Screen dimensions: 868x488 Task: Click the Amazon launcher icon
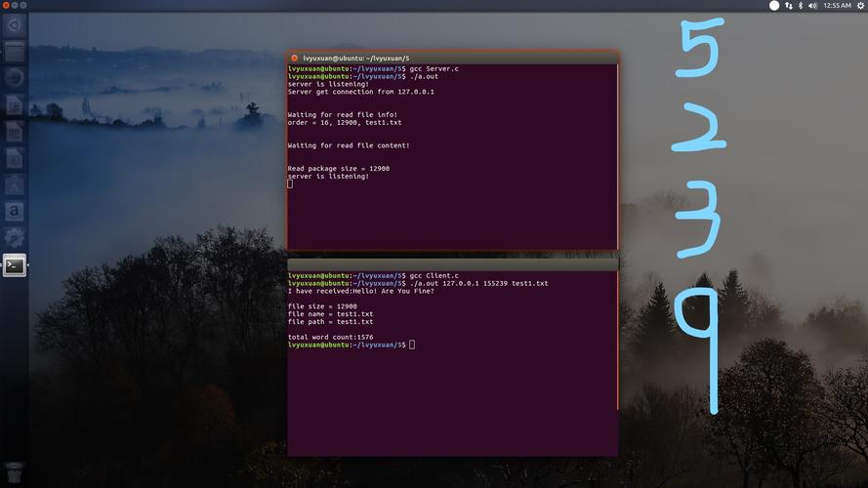pyautogui.click(x=14, y=210)
